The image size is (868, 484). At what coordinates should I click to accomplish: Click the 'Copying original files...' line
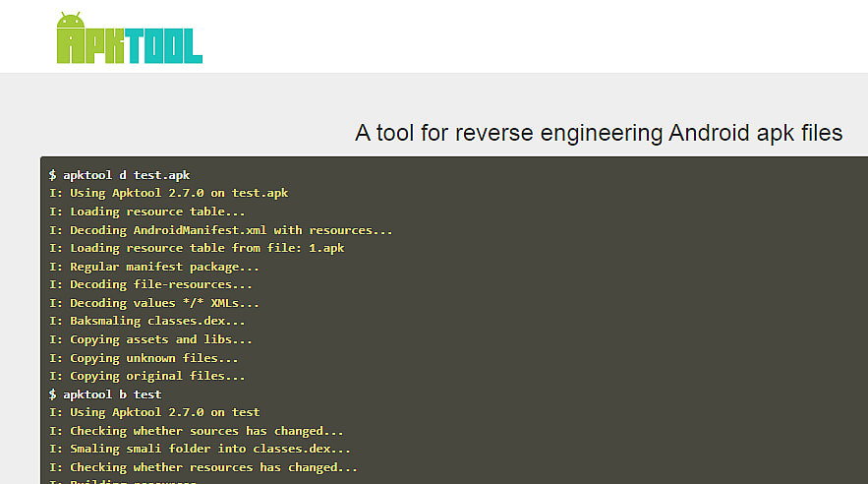tap(146, 376)
